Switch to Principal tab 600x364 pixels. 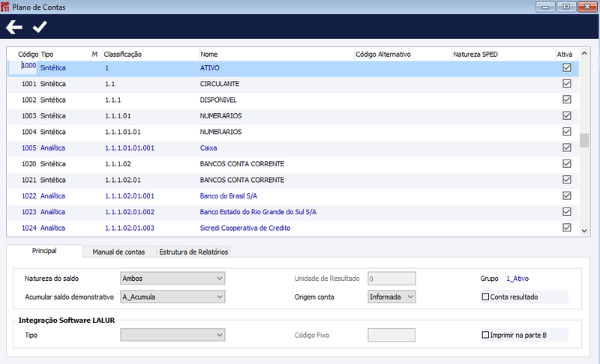[x=44, y=251]
